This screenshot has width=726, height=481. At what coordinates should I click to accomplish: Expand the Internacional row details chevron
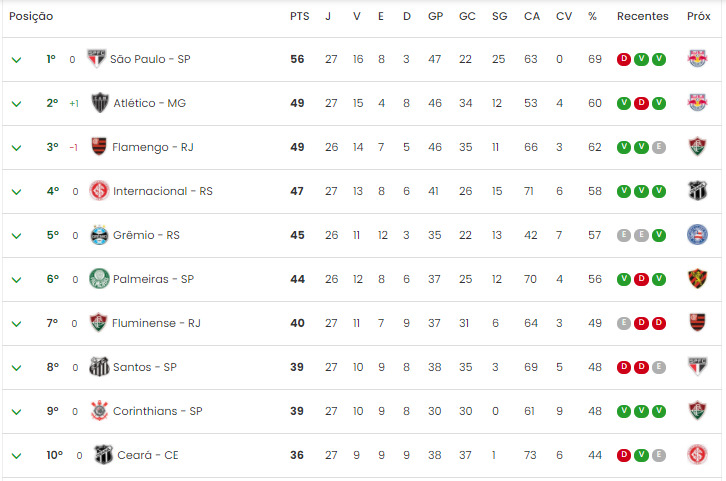tap(16, 192)
